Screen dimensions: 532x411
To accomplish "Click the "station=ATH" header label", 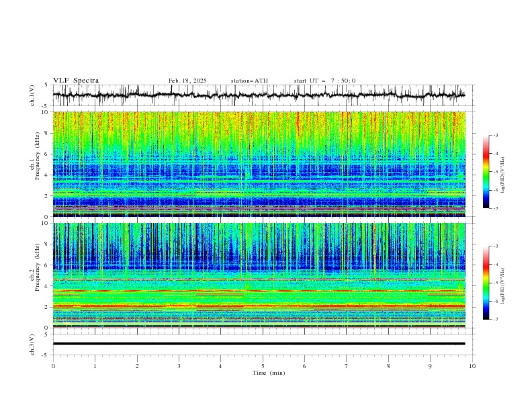I will (249, 81).
